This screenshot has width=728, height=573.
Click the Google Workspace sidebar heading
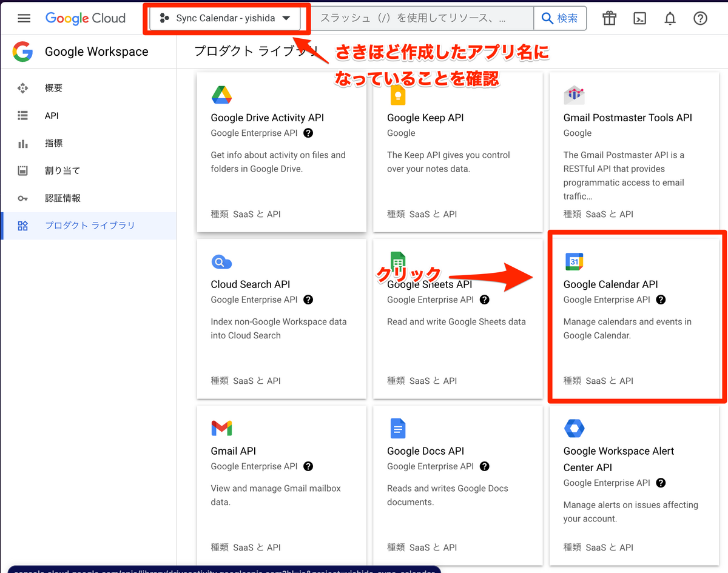[x=96, y=52]
